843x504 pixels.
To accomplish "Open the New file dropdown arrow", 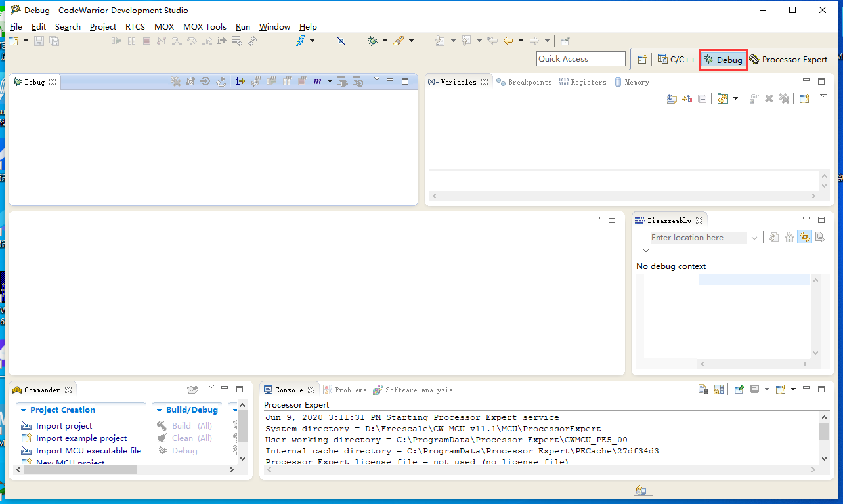I will click(26, 41).
